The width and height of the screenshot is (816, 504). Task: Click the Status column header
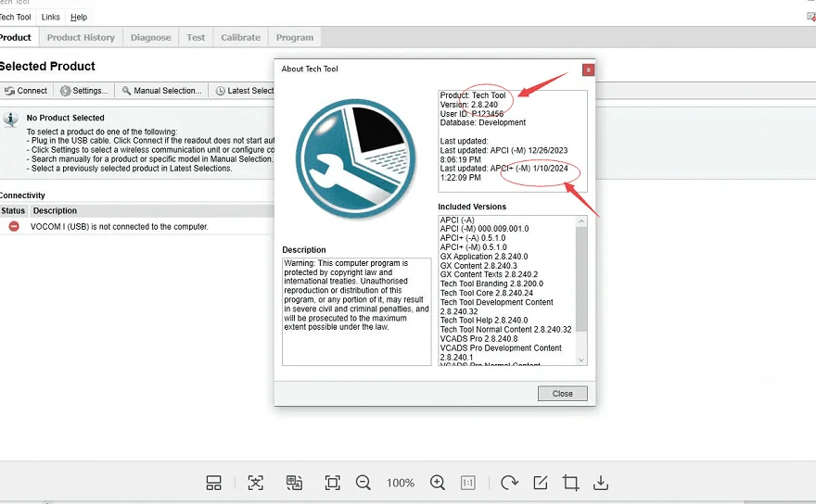point(13,210)
